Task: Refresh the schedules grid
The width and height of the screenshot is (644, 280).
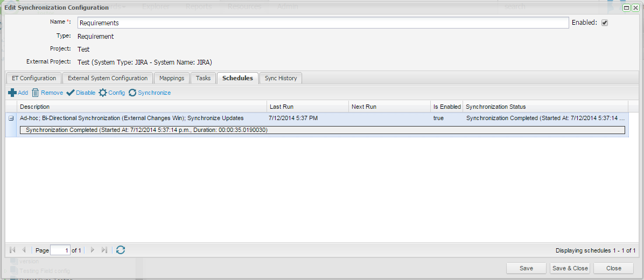Action: click(x=121, y=250)
